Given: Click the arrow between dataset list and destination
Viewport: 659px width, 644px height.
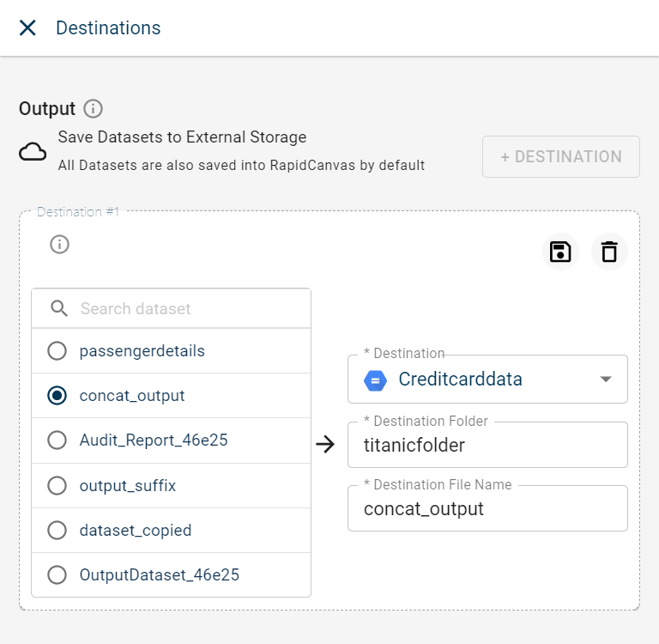Looking at the screenshot, I should pyautogui.click(x=325, y=444).
